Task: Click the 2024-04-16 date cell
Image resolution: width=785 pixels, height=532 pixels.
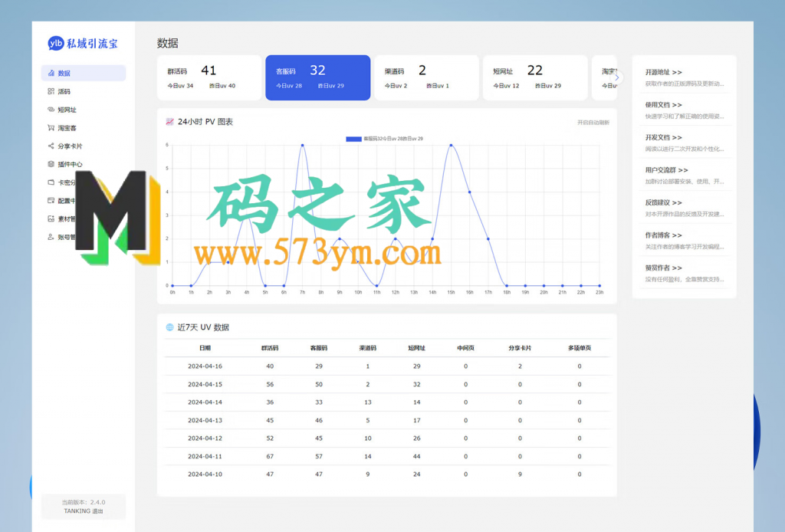Action: (x=205, y=366)
